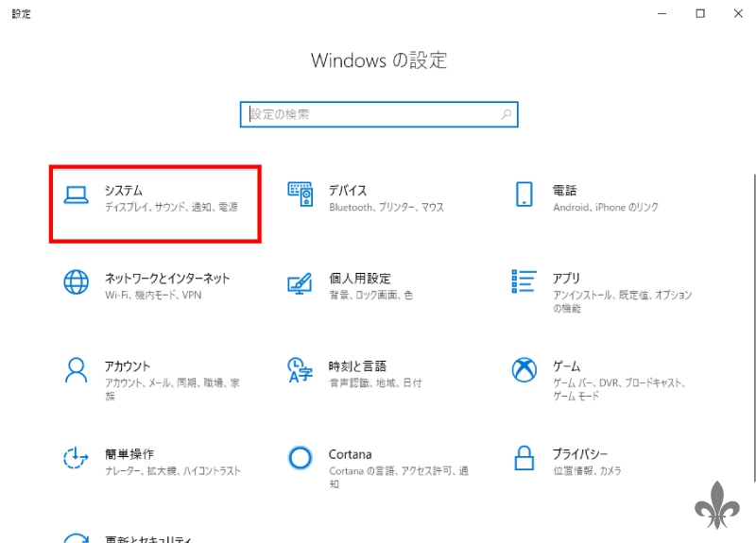Click the ゲーム Xbox icon
Screen dimensions: 756x543
[524, 370]
